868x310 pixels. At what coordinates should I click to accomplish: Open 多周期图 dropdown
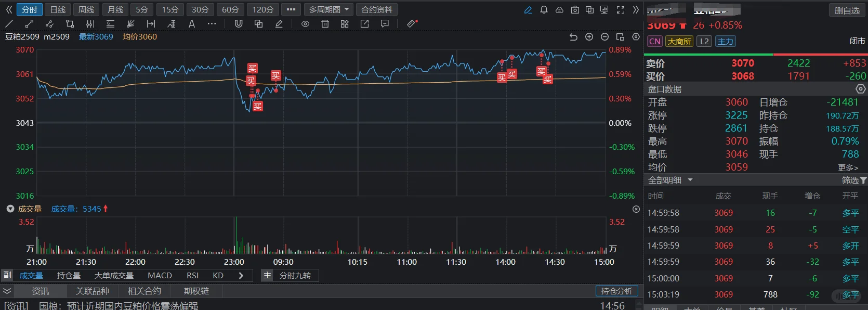click(328, 10)
